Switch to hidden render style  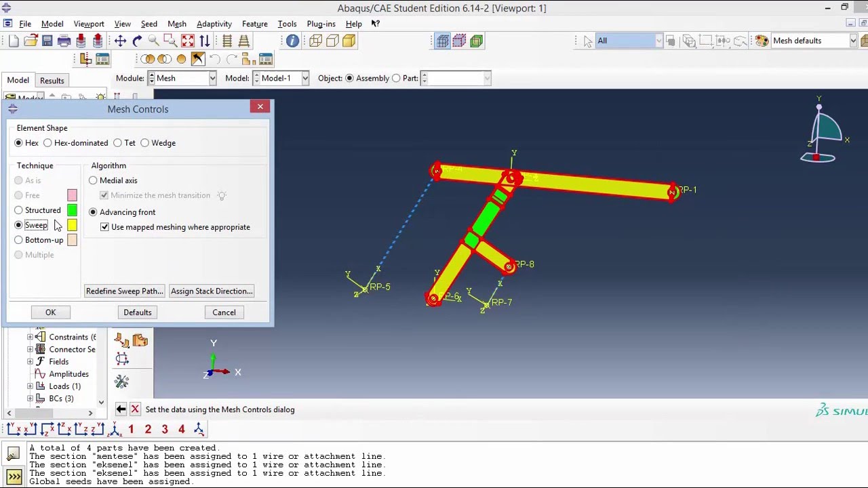click(x=332, y=41)
